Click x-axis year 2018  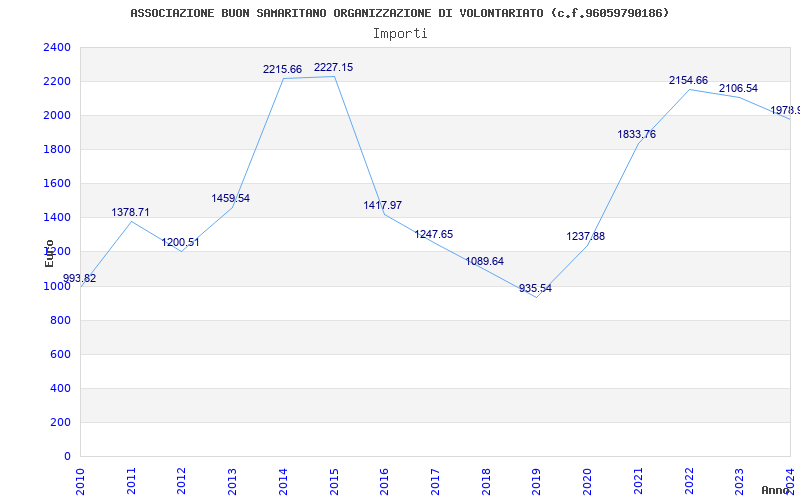(486, 481)
